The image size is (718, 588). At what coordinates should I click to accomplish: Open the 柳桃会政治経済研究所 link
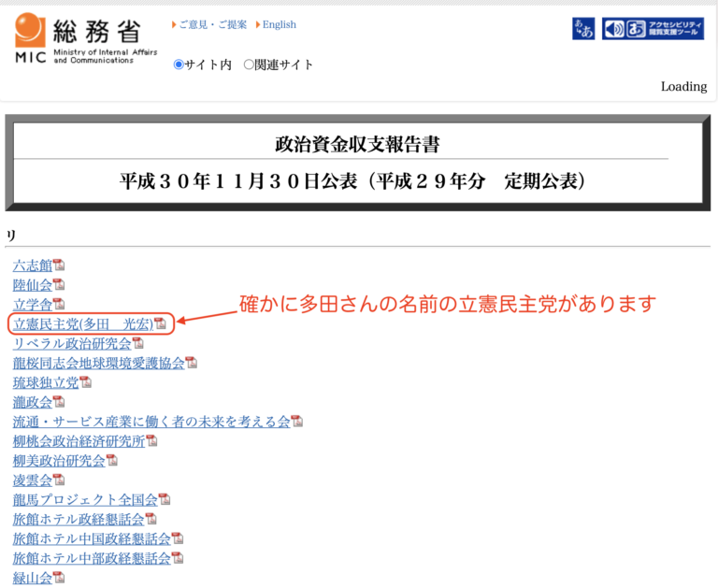click(79, 441)
